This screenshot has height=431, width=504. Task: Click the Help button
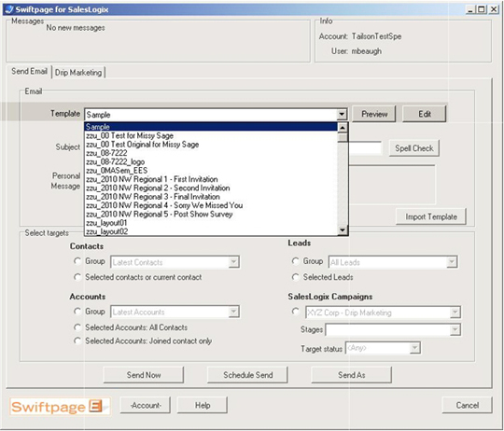[x=203, y=405]
